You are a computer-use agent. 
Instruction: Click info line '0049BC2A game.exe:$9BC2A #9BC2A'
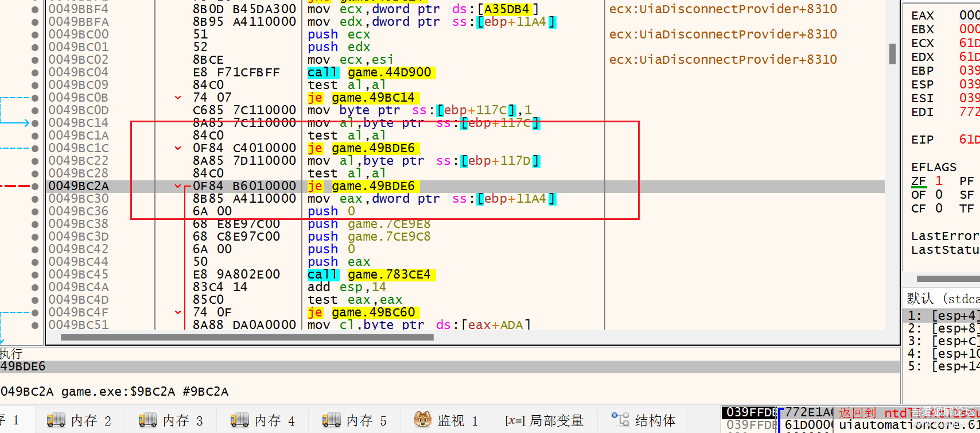click(x=114, y=392)
